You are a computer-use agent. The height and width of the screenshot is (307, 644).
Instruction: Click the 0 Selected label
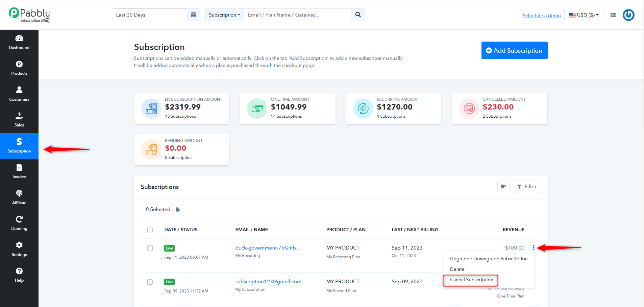click(x=158, y=209)
